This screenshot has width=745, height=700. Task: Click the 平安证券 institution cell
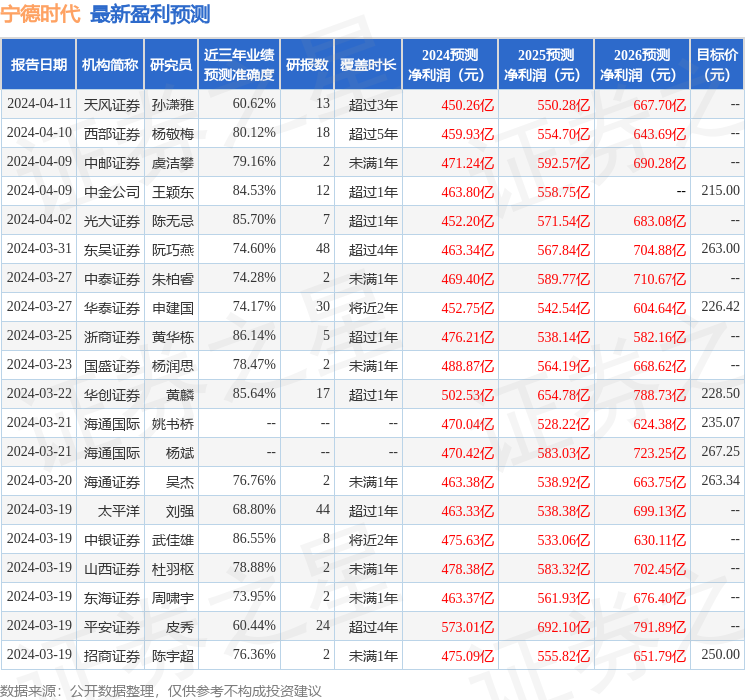pyautogui.click(x=112, y=626)
